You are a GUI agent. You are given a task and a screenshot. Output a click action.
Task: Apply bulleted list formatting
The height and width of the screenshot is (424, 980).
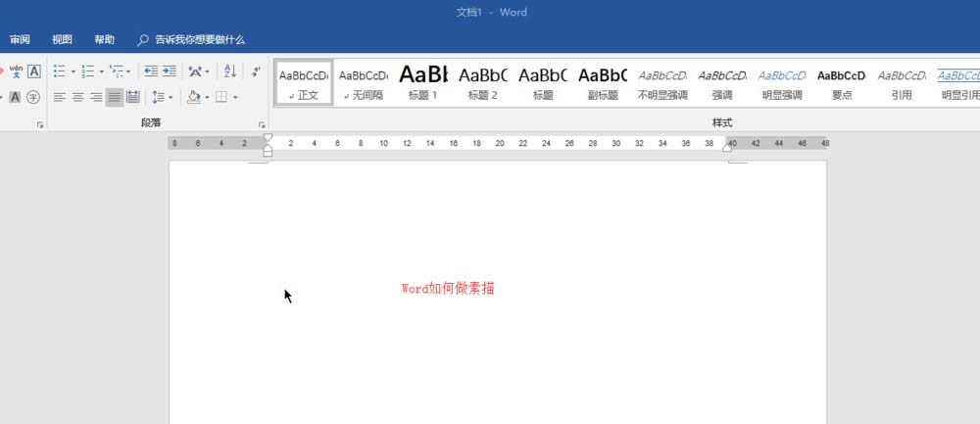(x=60, y=71)
